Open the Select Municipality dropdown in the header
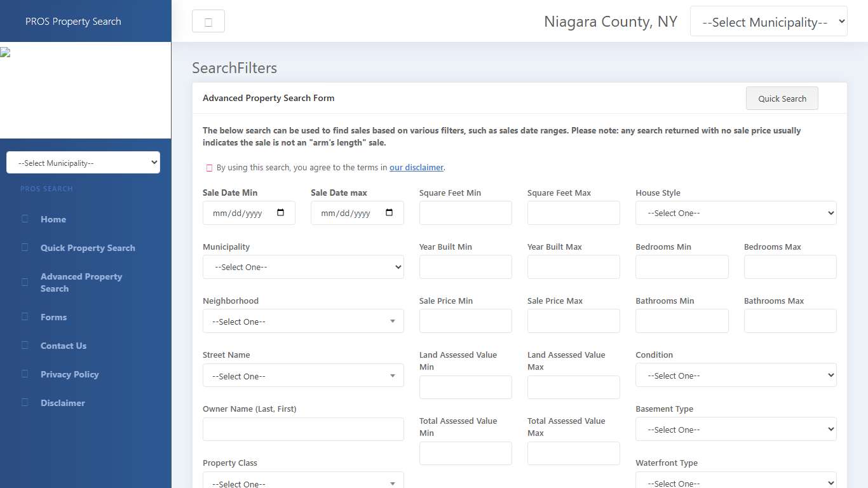 click(768, 20)
